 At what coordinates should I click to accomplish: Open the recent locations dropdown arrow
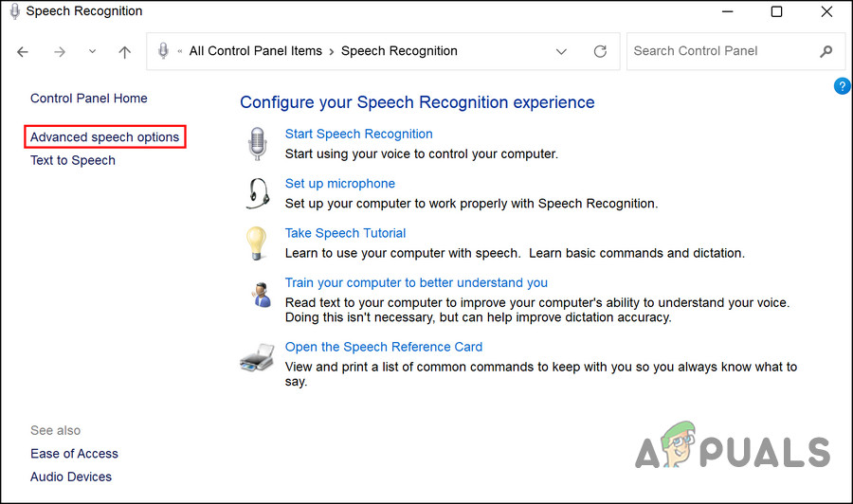click(x=92, y=52)
